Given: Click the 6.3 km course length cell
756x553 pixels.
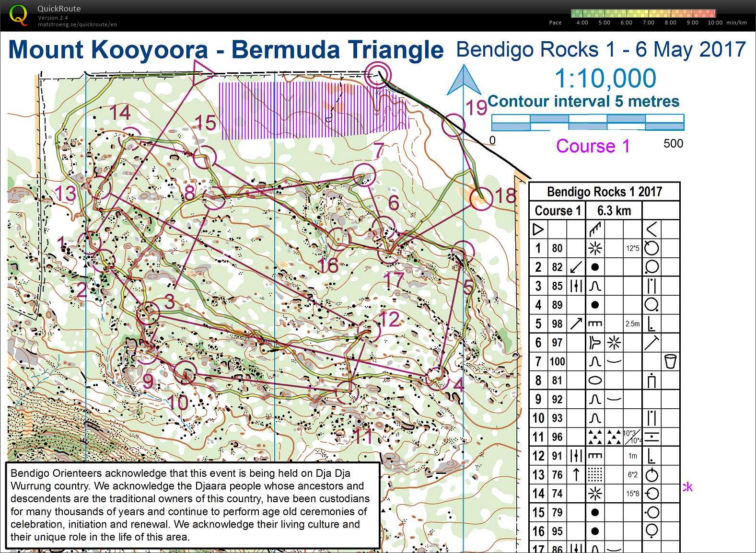Looking at the screenshot, I should (x=614, y=210).
